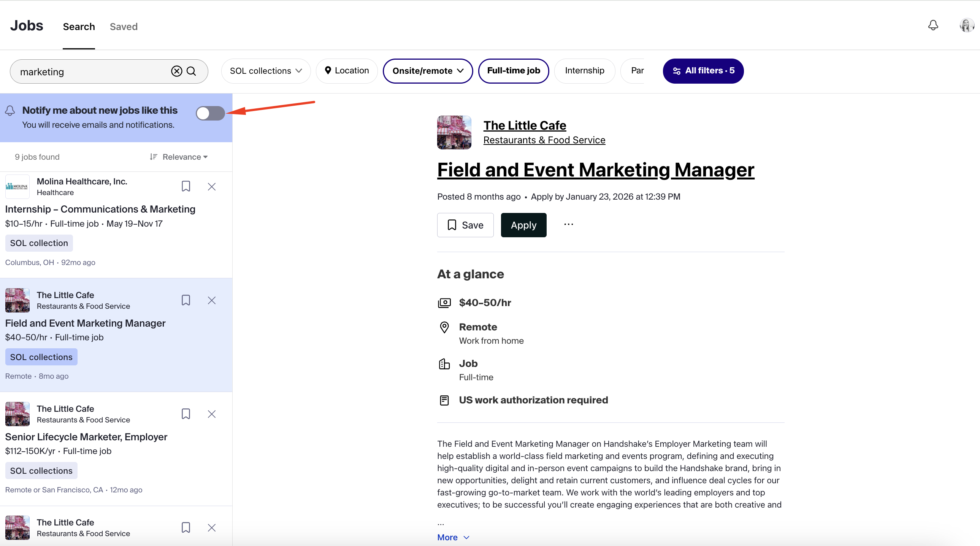Click The Little Cafe logo in job details
This screenshot has width=980, height=546.
(454, 132)
